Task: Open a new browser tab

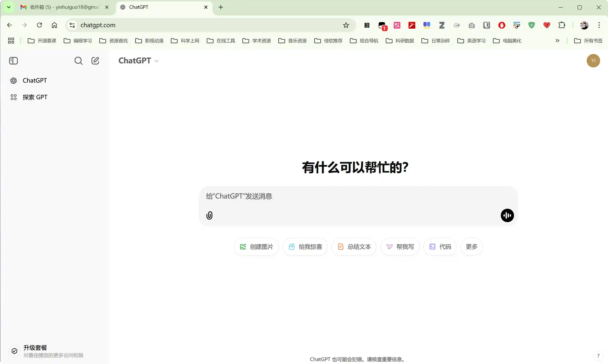Action: tap(221, 7)
